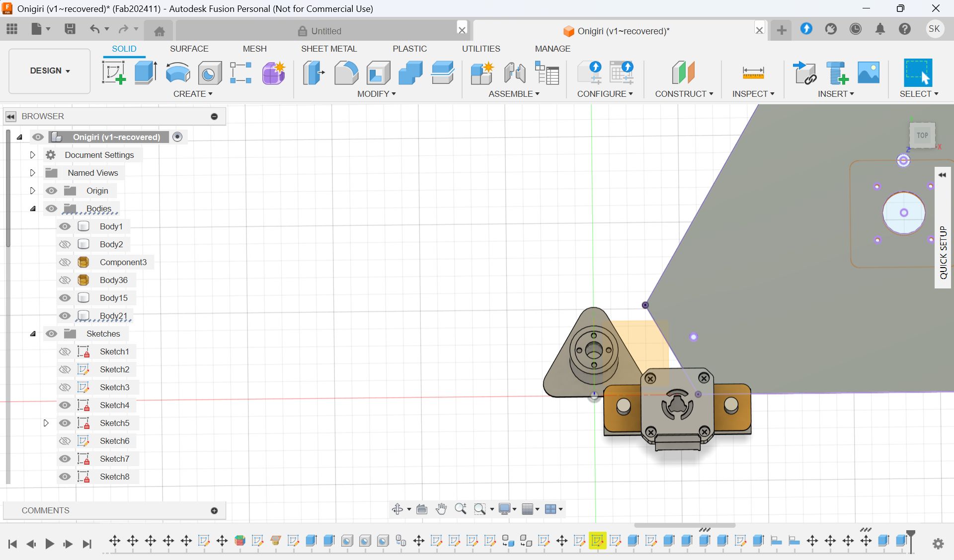Play the timeline

pyautogui.click(x=50, y=544)
